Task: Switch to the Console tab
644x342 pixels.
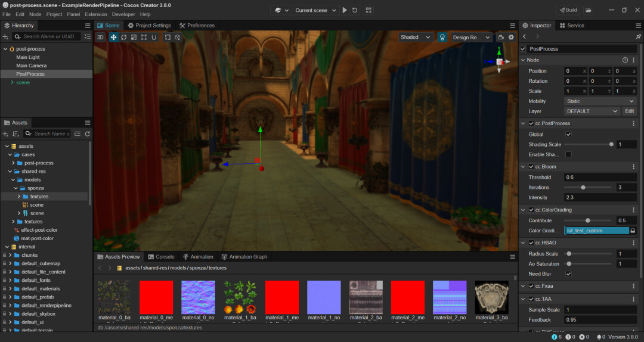Action: (161, 257)
